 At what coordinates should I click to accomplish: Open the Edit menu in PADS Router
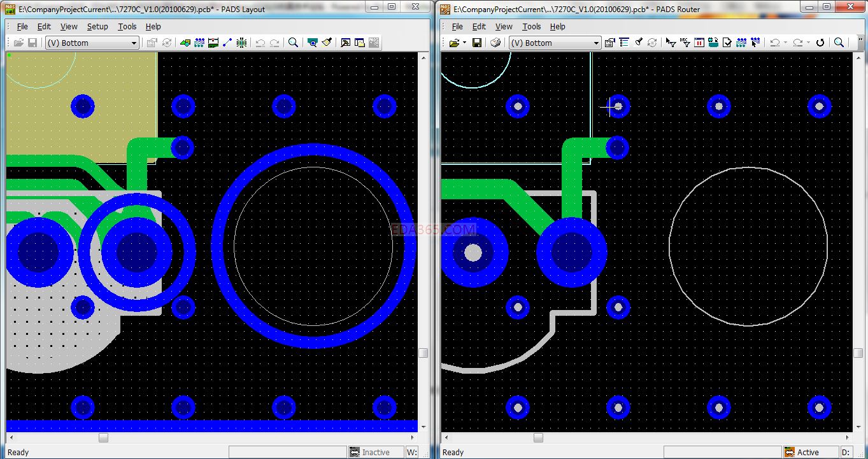click(479, 27)
